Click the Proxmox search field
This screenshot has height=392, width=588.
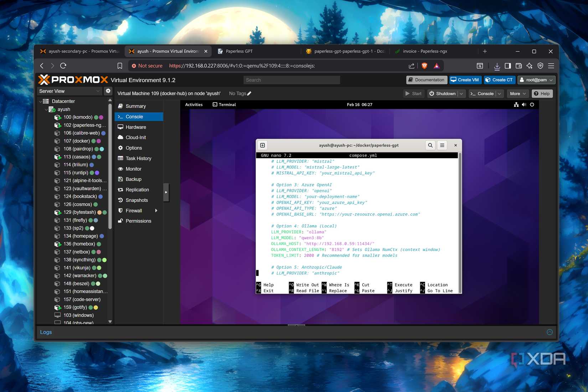click(292, 80)
